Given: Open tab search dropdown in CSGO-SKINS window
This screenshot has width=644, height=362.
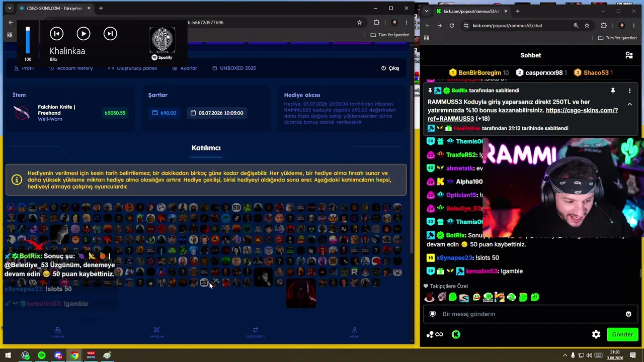Looking at the screenshot, I should 9,8.
